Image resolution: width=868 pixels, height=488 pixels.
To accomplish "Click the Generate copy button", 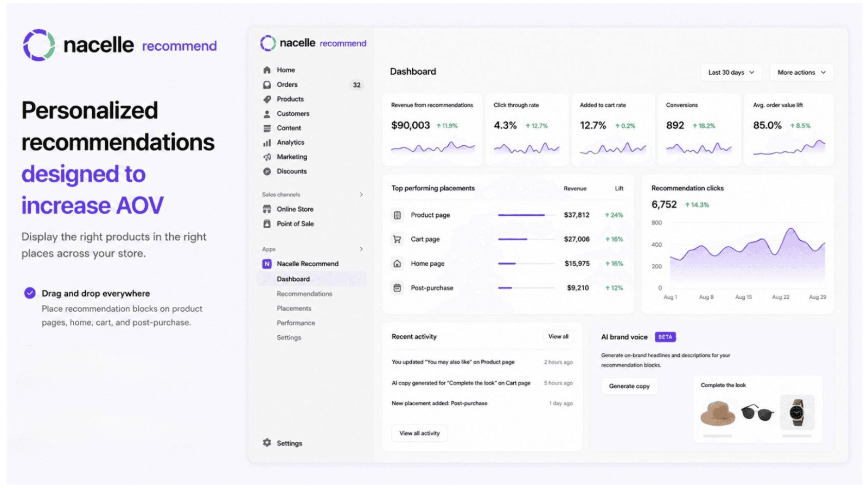I will [629, 386].
